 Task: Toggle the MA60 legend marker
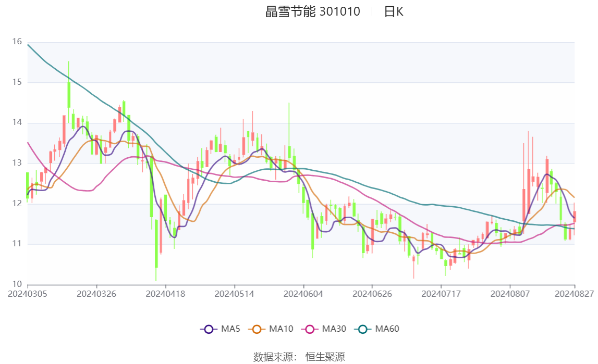(x=363, y=329)
